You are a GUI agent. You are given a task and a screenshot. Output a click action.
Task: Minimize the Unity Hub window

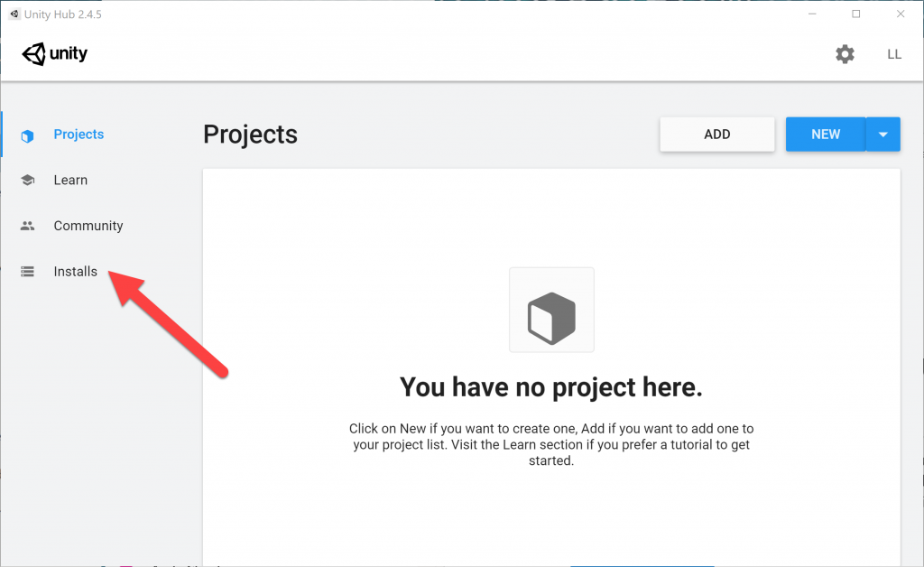pyautogui.click(x=812, y=14)
